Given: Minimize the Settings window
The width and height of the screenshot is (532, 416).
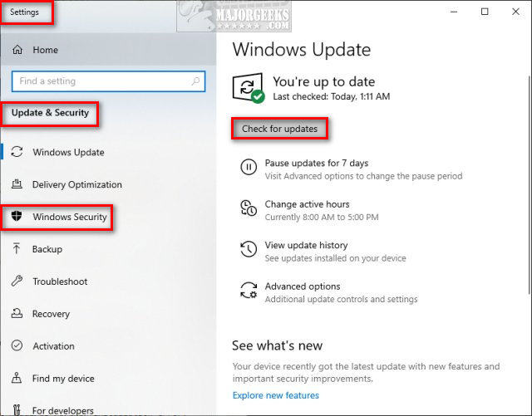Looking at the screenshot, I should [454, 12].
